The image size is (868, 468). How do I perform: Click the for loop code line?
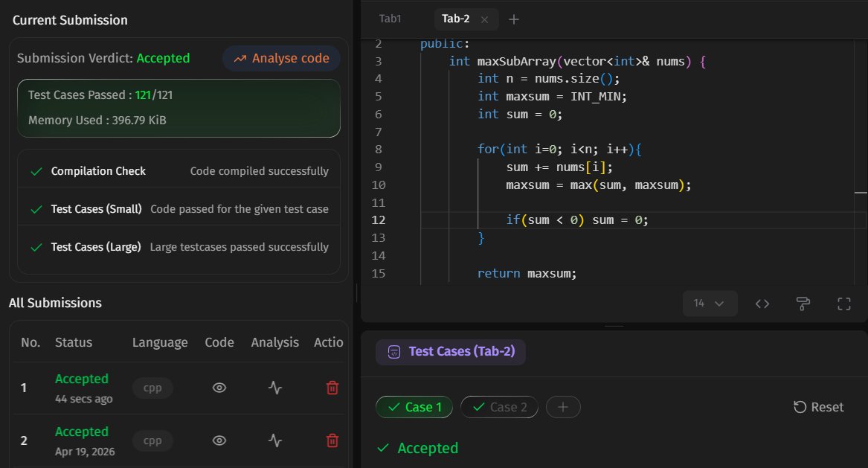(x=559, y=149)
